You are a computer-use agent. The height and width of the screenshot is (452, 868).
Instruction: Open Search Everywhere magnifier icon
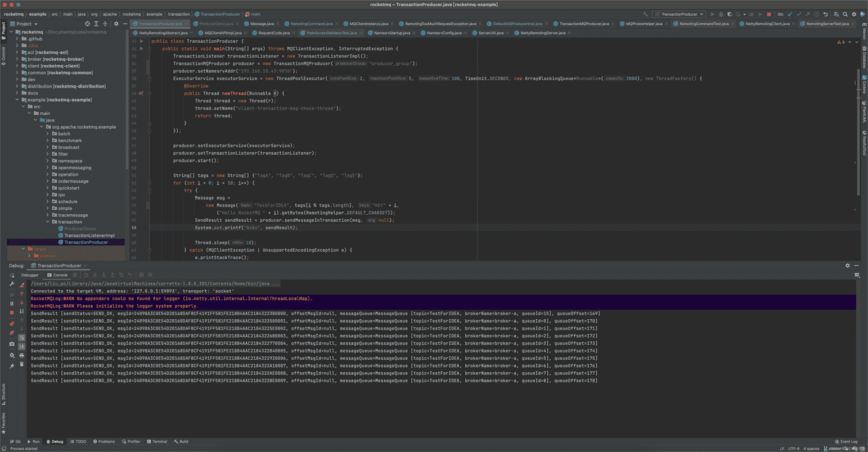[845, 14]
